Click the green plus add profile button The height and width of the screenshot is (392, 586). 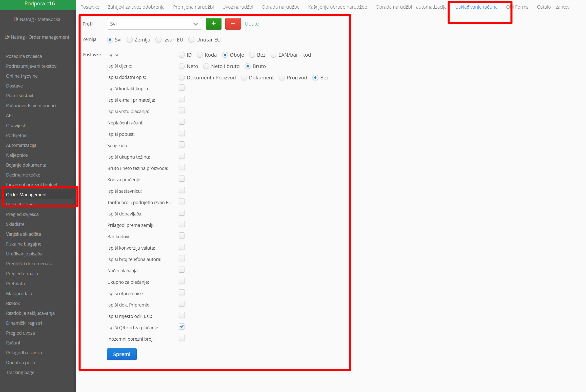(x=213, y=24)
